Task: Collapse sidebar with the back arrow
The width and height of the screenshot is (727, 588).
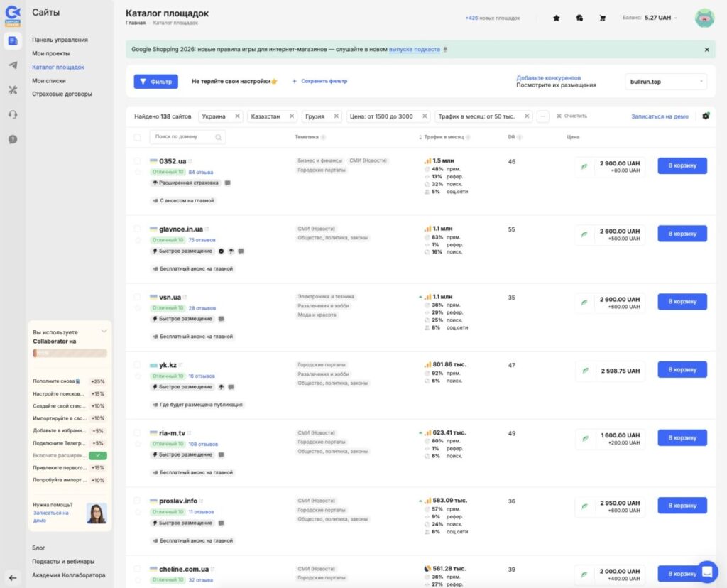Action: [13, 578]
